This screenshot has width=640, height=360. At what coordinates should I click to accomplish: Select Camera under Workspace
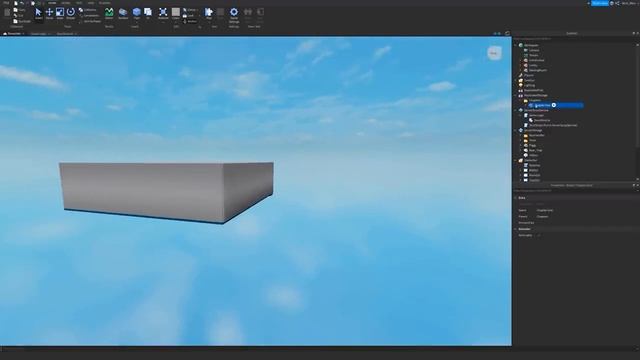tap(534, 50)
